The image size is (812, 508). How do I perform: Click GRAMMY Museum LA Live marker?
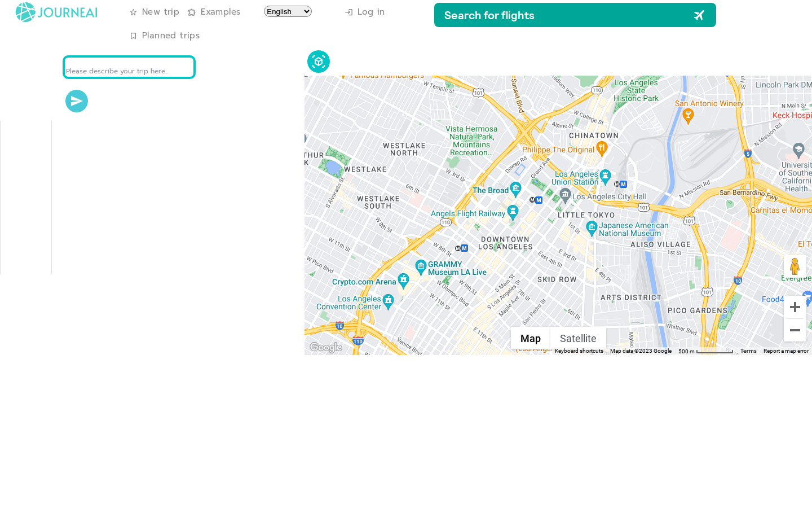click(421, 266)
